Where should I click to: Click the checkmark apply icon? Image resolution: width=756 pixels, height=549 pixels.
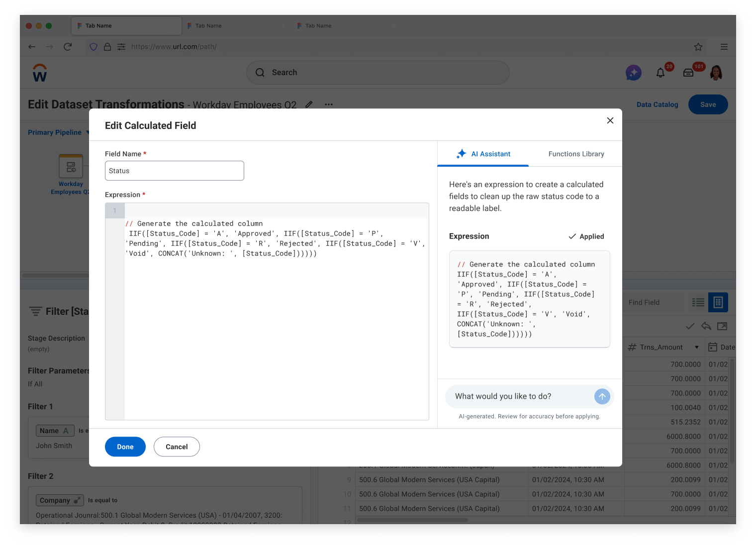690,326
